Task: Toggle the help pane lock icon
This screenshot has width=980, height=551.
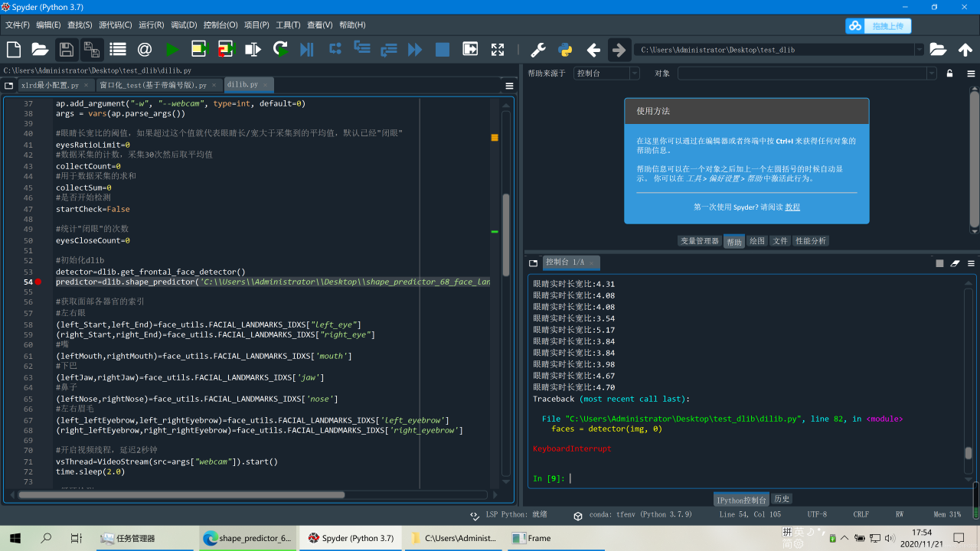Action: click(949, 73)
